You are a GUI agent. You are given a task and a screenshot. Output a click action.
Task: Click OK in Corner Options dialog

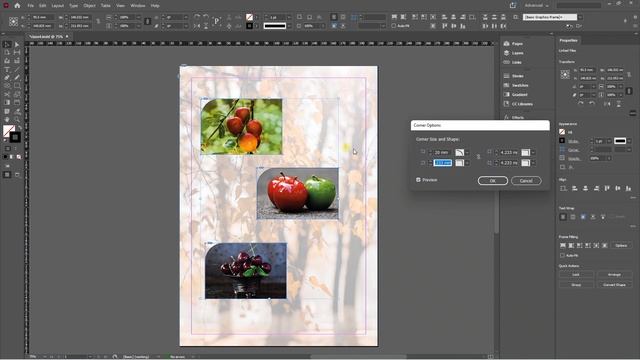[493, 181]
